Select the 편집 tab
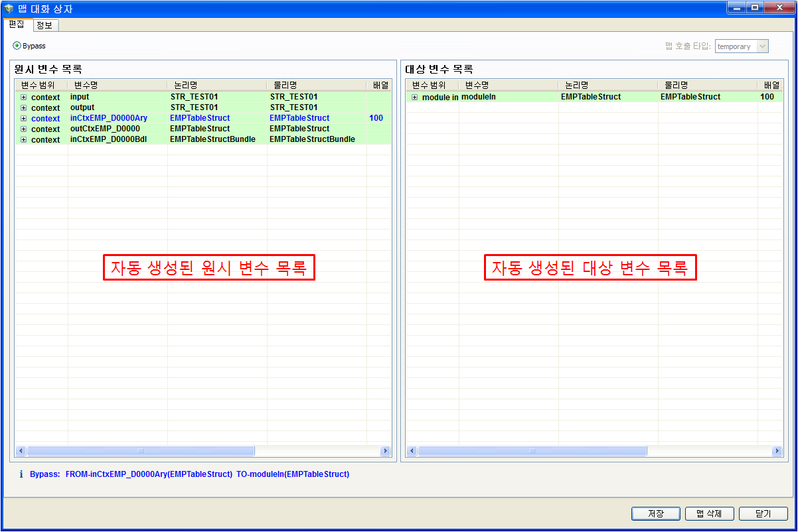Image resolution: width=798 pixels, height=532 pixels. pos(18,25)
